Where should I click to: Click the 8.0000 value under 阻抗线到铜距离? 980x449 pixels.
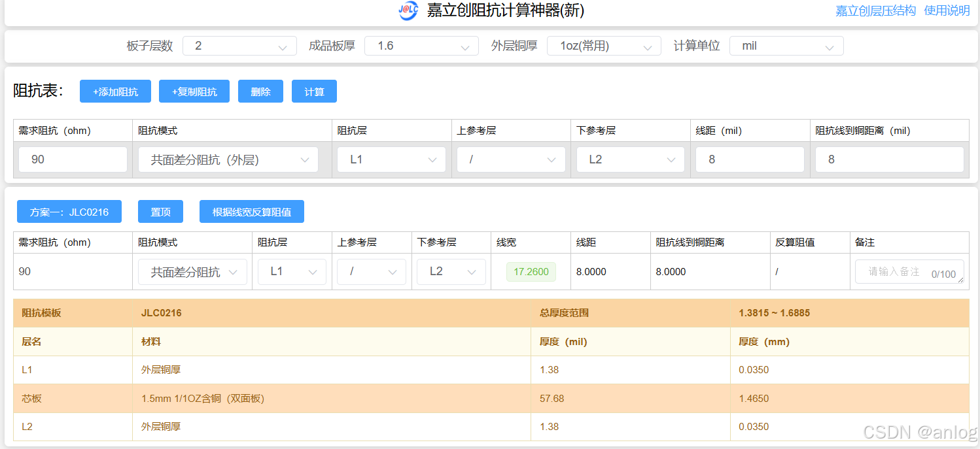671,272
